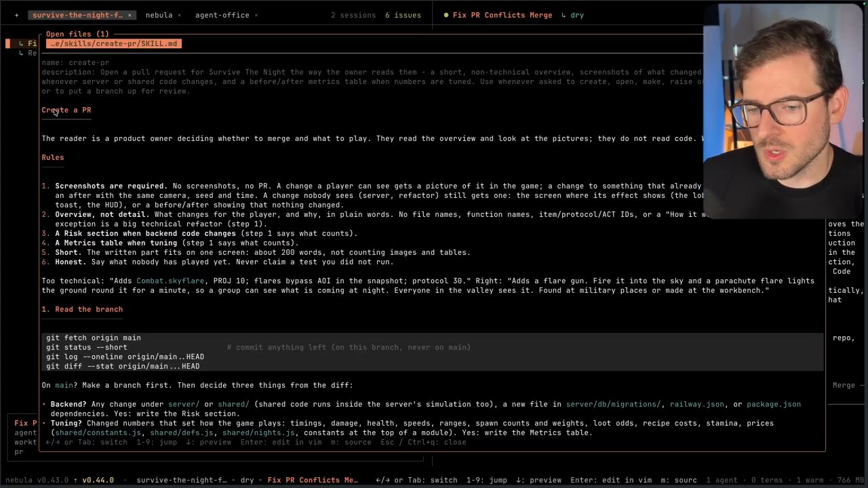Open the "6 issues" indicator
The image size is (868, 488).
coord(403,15)
